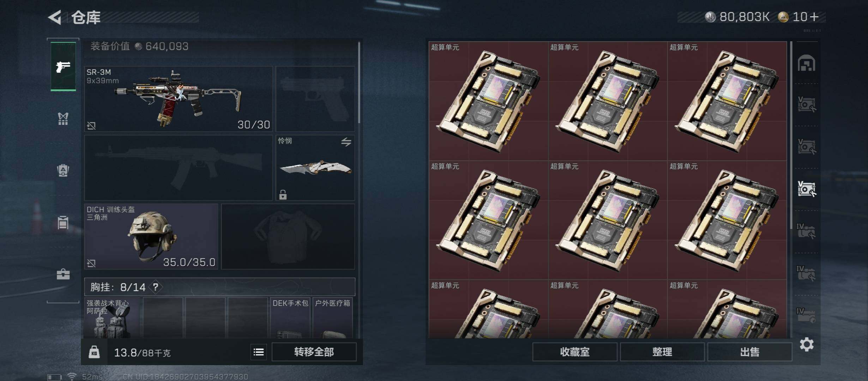Open the armor vest sidebar tab
Image resolution: width=868 pixels, height=381 pixels.
point(63,119)
